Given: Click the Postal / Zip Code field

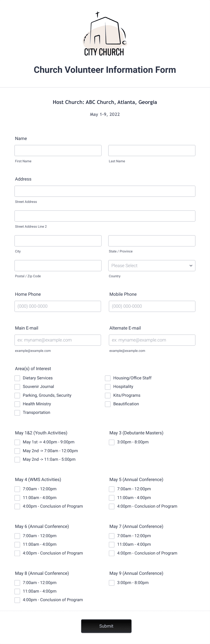Looking at the screenshot, I should [58, 266].
